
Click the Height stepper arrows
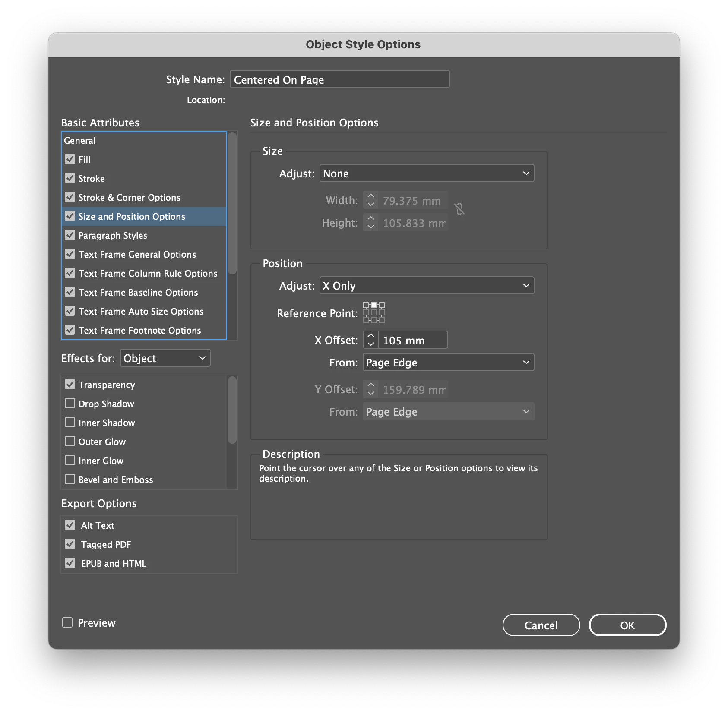371,223
